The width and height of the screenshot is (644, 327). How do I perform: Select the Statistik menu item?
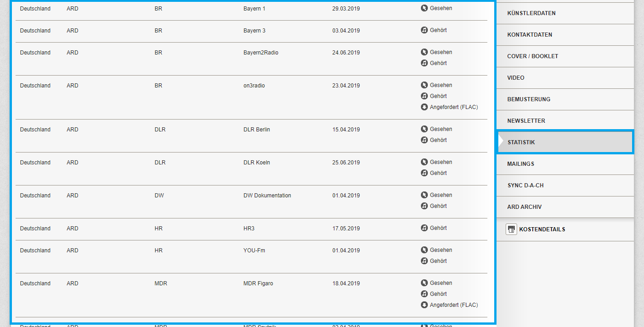(565, 142)
